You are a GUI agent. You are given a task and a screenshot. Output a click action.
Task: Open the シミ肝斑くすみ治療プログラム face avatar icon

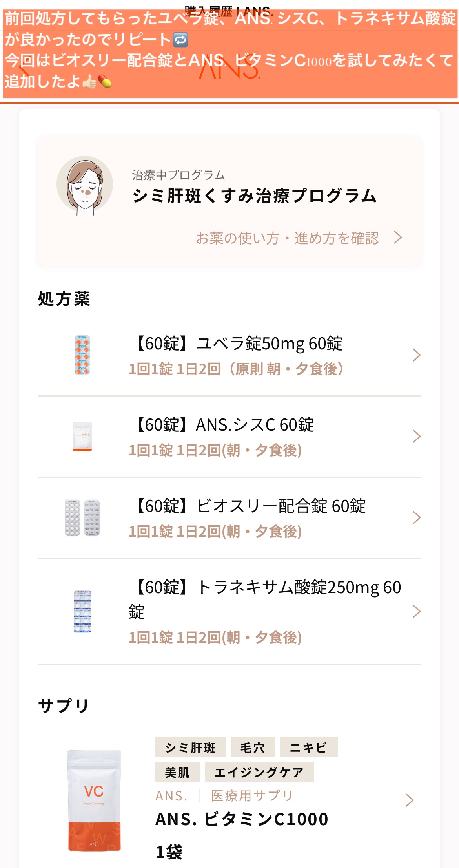pos(85,185)
